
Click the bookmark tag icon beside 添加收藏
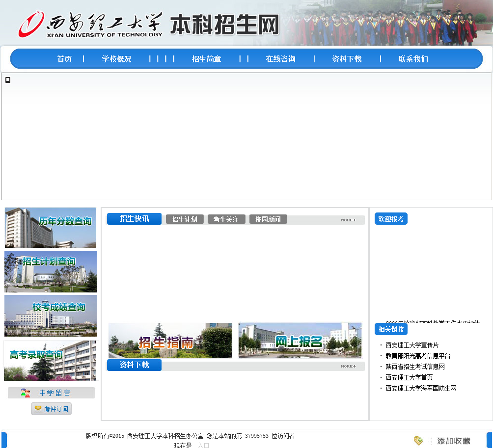[418, 441]
